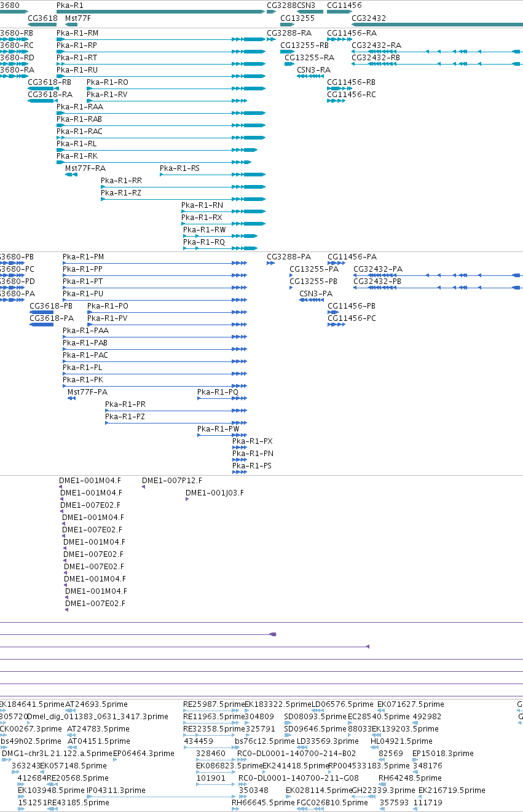
Task: Click the CSN3 gene label
Action: (306, 5)
